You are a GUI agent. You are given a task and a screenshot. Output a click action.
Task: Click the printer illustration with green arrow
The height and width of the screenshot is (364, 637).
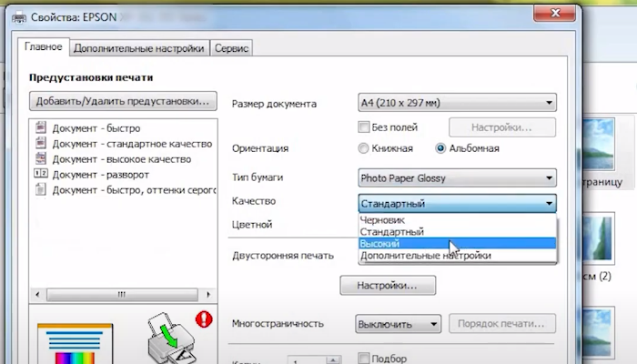[x=171, y=338]
